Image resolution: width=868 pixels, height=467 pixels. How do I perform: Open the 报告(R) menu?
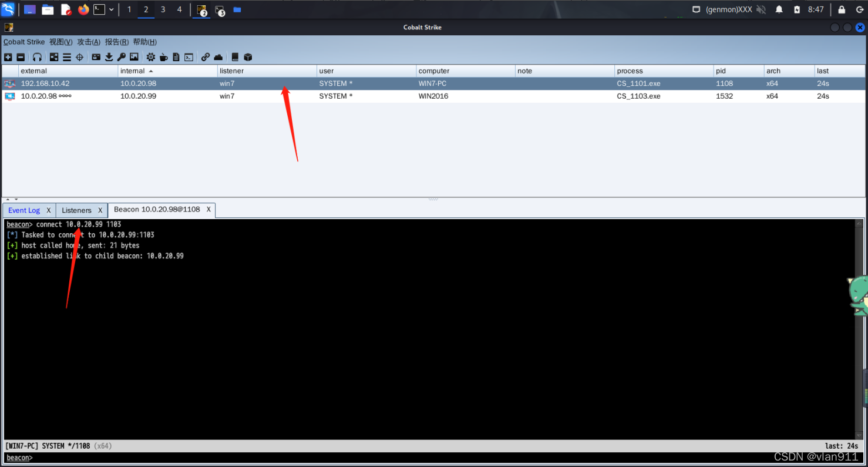pyautogui.click(x=116, y=42)
